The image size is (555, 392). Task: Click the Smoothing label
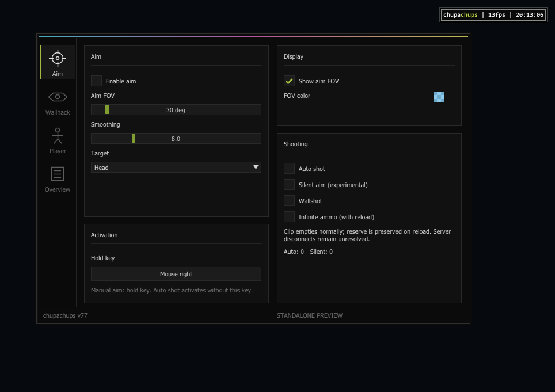[x=105, y=124]
